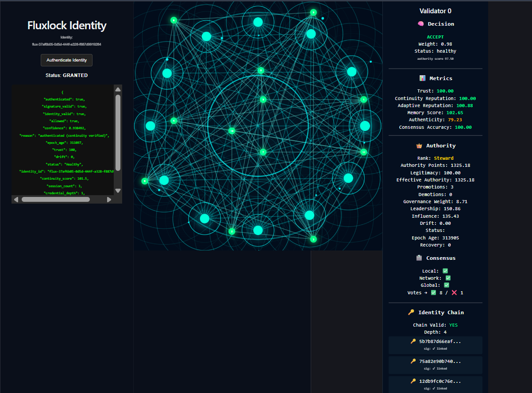
Task: Click the Authenticate Identity button
Action: (66, 60)
